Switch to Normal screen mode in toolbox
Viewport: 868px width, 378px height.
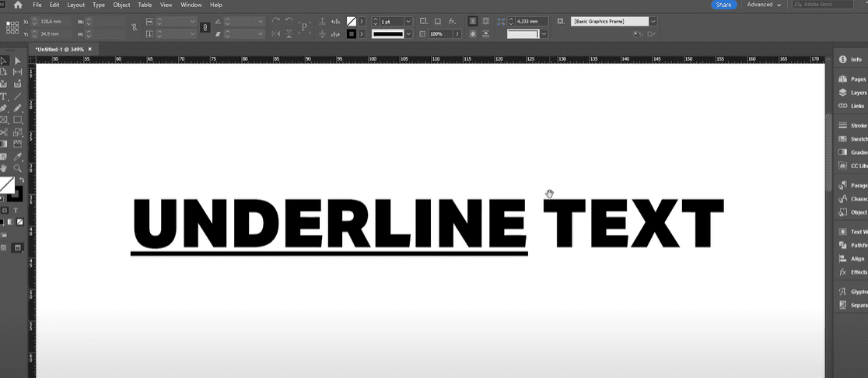pos(4,247)
